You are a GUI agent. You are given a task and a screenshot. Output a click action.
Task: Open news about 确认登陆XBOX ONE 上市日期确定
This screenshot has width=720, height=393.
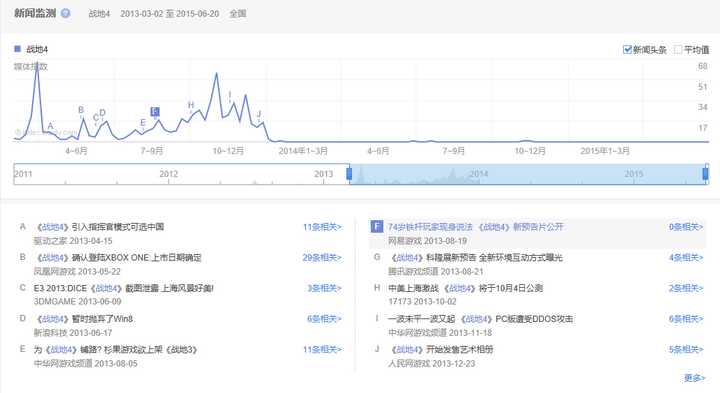[118, 258]
